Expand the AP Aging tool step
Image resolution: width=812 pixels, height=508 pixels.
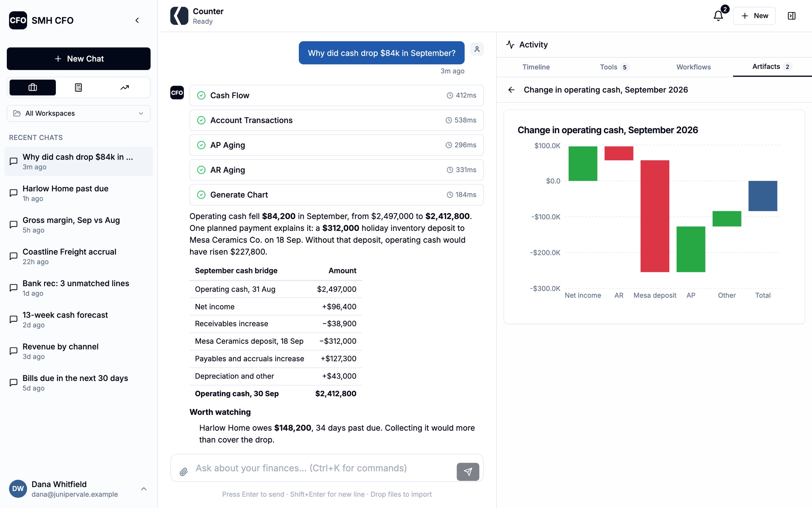click(336, 145)
